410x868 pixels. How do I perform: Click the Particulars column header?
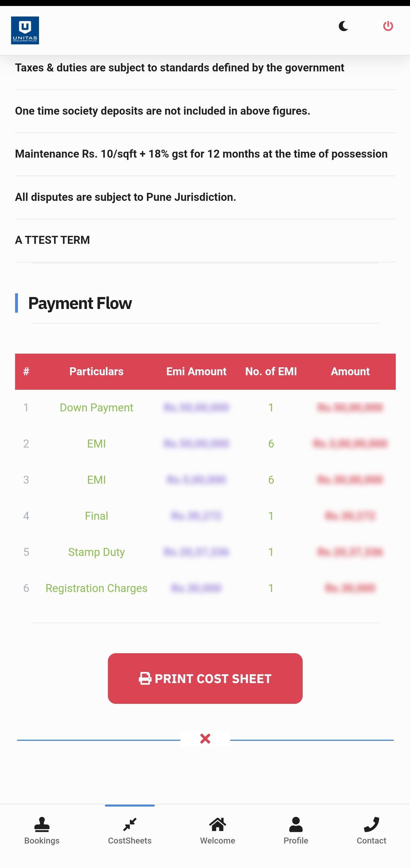coord(97,372)
